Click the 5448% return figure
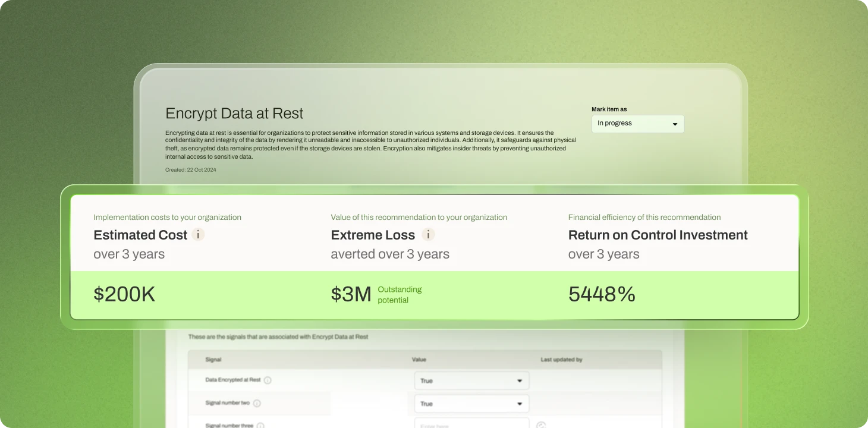 [602, 294]
